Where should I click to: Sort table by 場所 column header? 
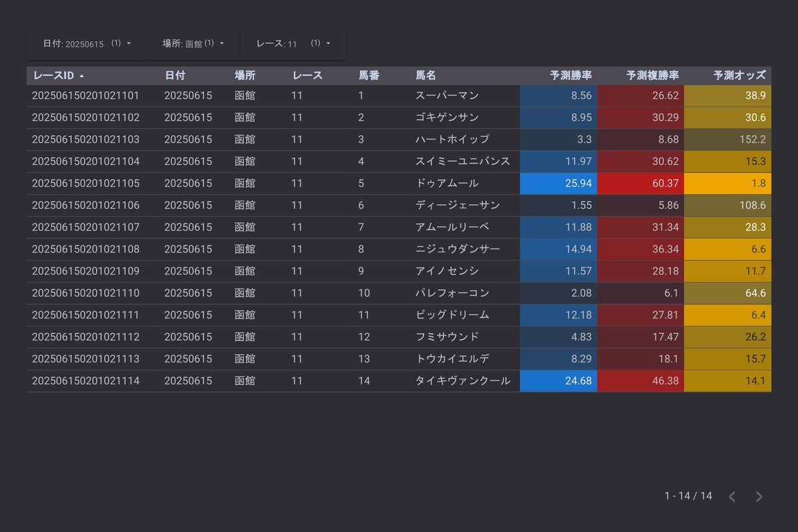tap(245, 76)
